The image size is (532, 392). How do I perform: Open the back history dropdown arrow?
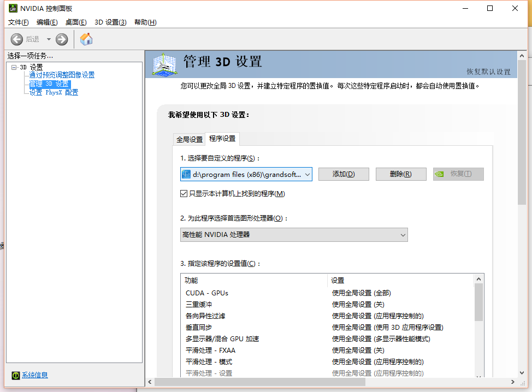pos(49,39)
